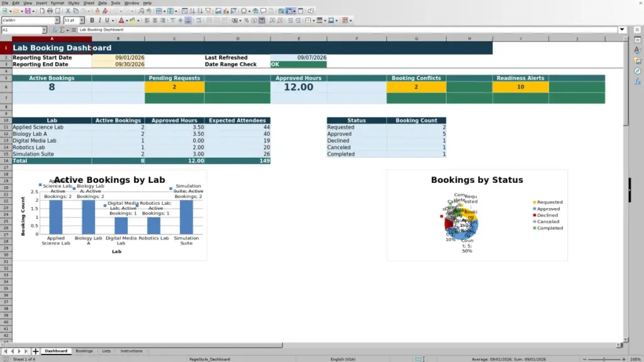Click the Format as Percent icon
The image size is (644, 362).
(x=247, y=20)
